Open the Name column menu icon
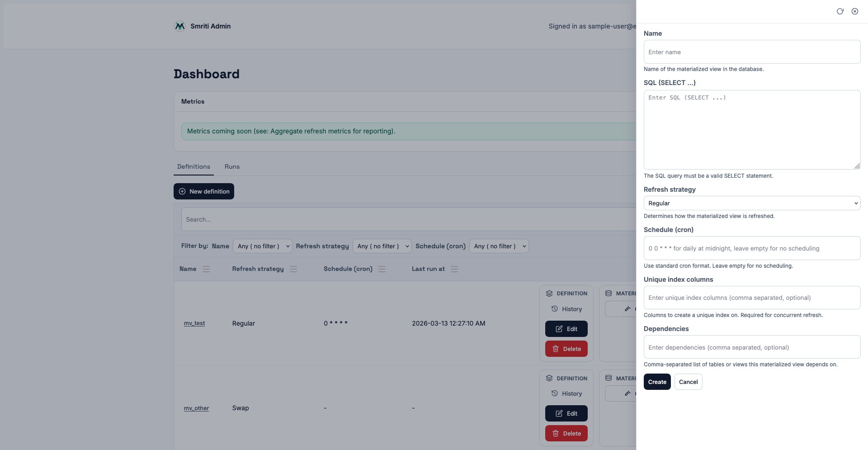 tap(206, 269)
